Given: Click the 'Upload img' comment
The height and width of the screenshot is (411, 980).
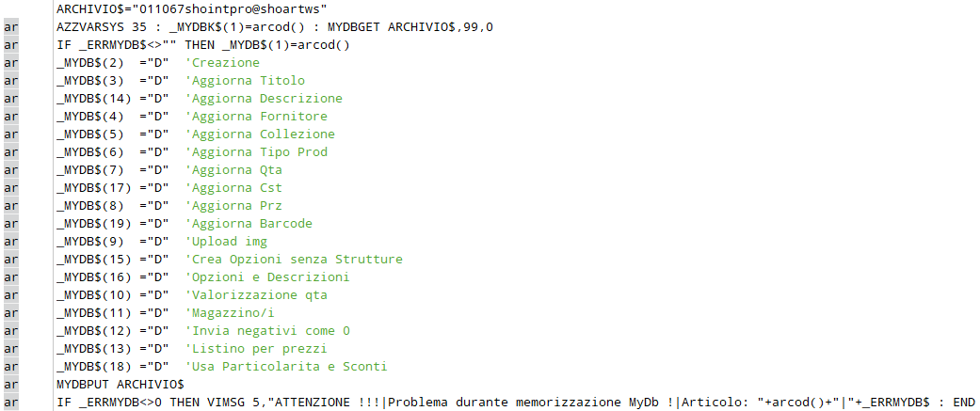Looking at the screenshot, I should [226, 242].
